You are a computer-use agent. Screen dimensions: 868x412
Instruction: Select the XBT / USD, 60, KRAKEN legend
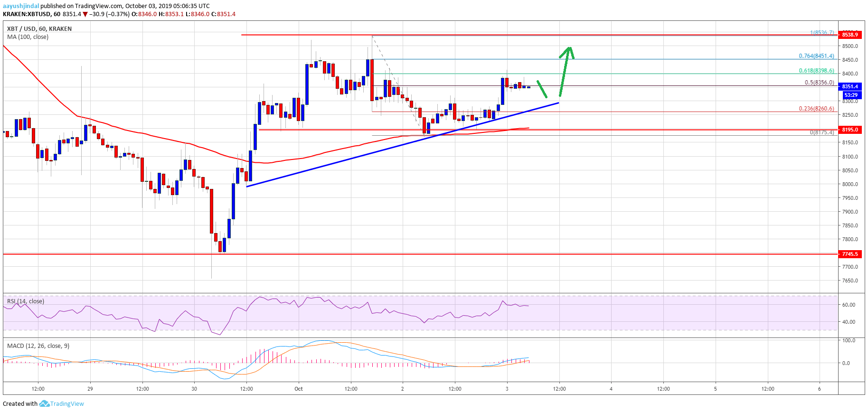39,28
